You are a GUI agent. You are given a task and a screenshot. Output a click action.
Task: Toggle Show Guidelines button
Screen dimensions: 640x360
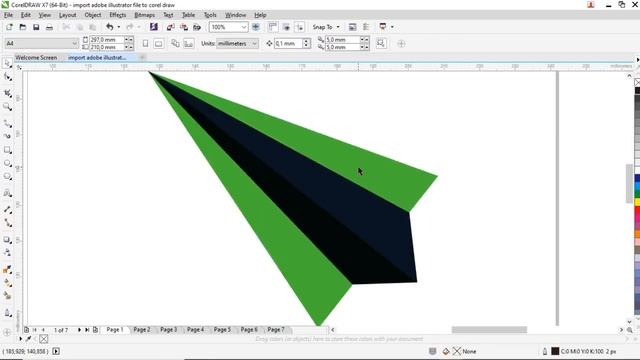tap(300, 27)
